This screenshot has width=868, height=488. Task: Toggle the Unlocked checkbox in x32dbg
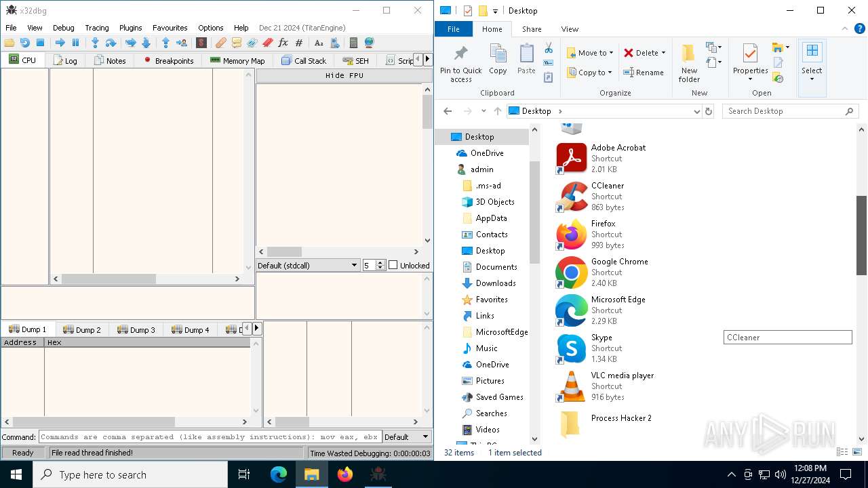[x=393, y=265]
